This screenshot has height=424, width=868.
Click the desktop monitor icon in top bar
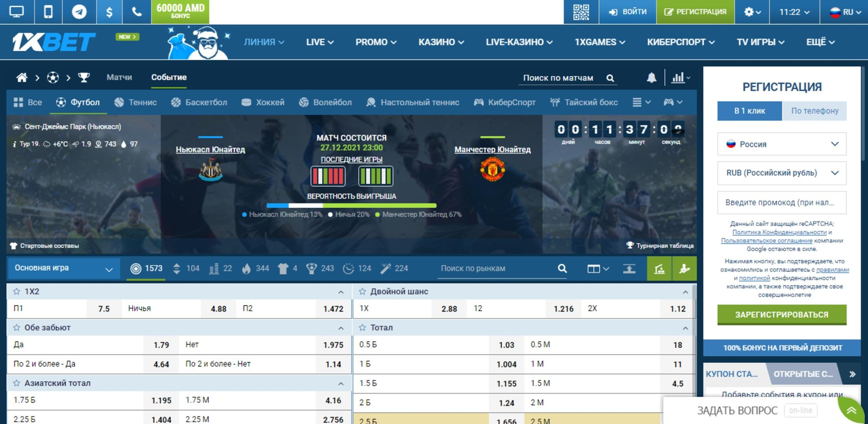tap(17, 12)
